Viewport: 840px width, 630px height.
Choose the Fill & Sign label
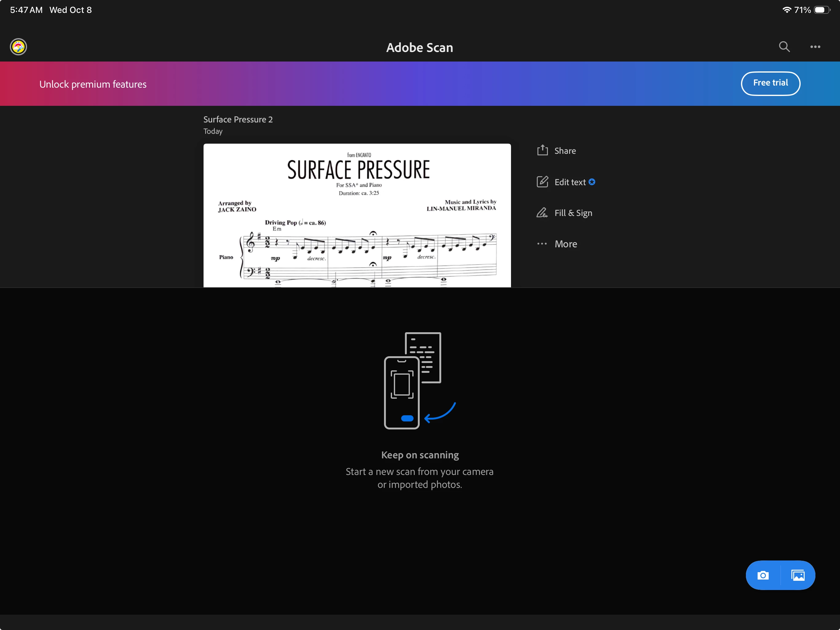pos(573,213)
